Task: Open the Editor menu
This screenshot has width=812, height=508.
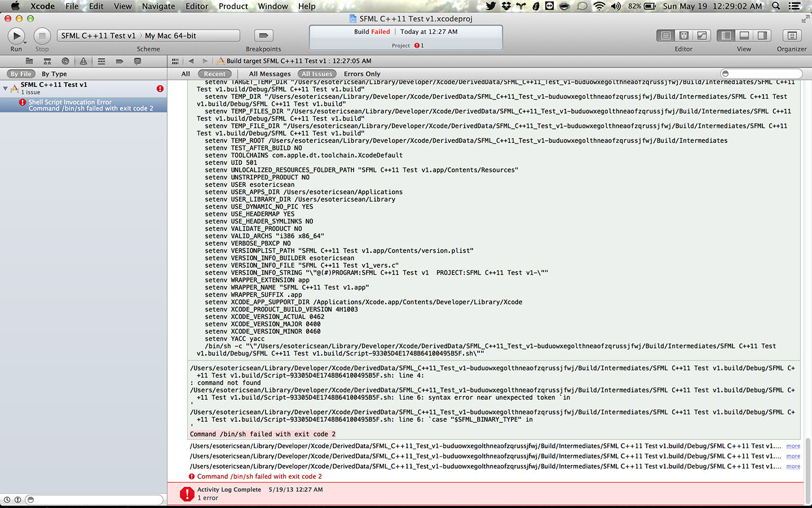Action: [x=197, y=6]
